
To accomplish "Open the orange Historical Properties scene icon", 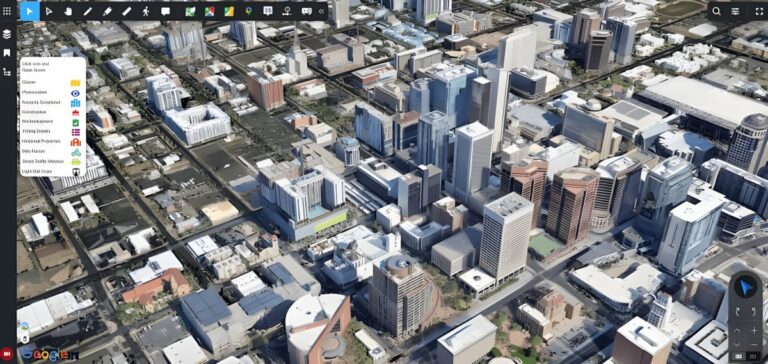I will [x=75, y=142].
